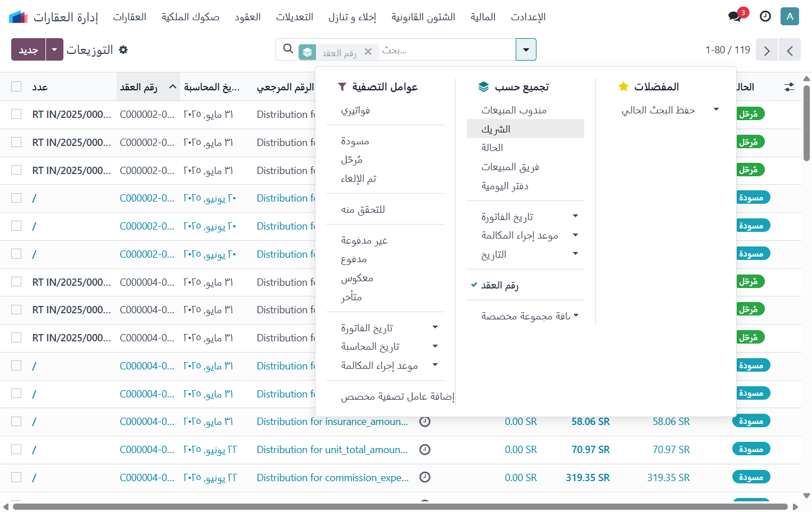Group by الشريك
812x512 pixels.
[525, 129]
